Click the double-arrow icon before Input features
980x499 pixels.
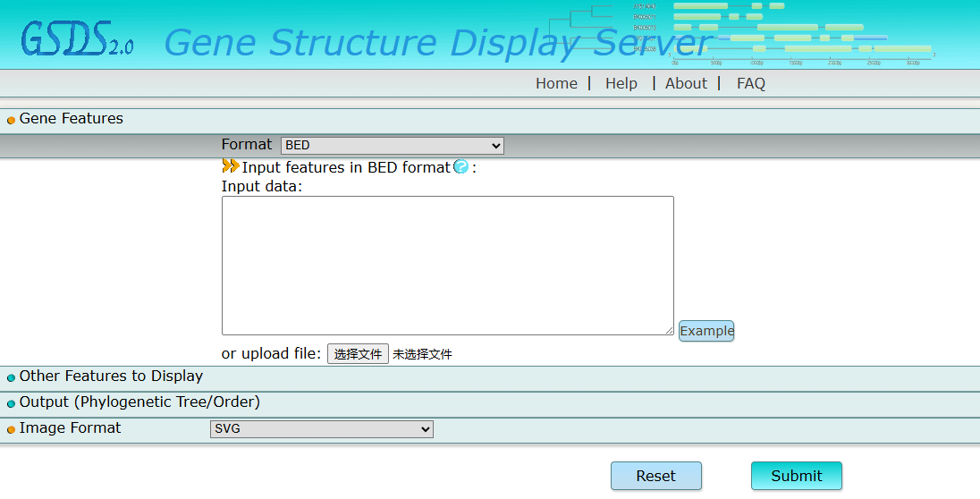(x=231, y=165)
